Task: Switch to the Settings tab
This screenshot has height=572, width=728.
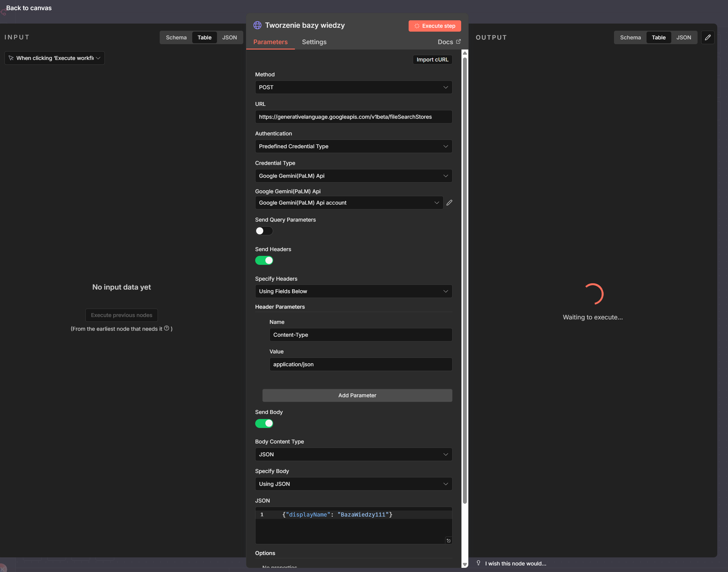Action: click(x=314, y=42)
